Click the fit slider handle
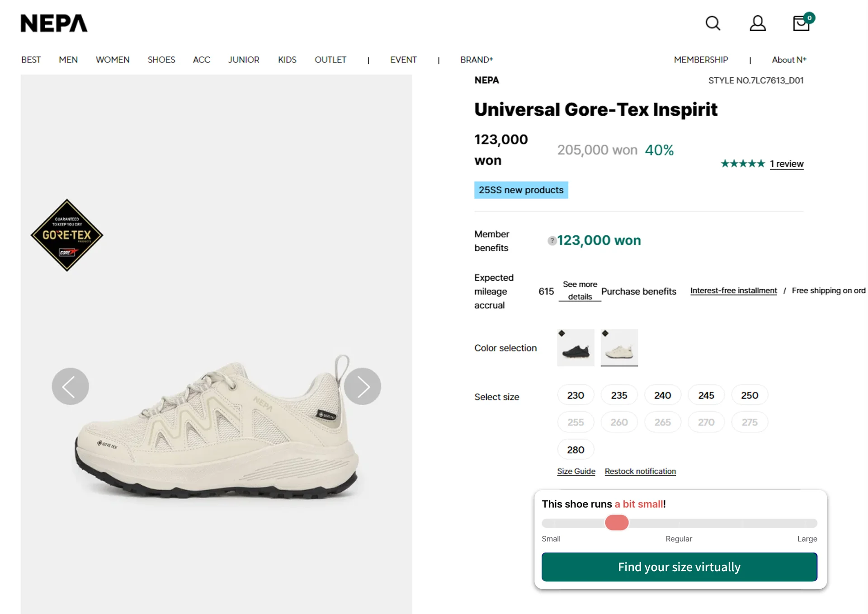Image resolution: width=868 pixels, height=614 pixels. [x=617, y=523]
